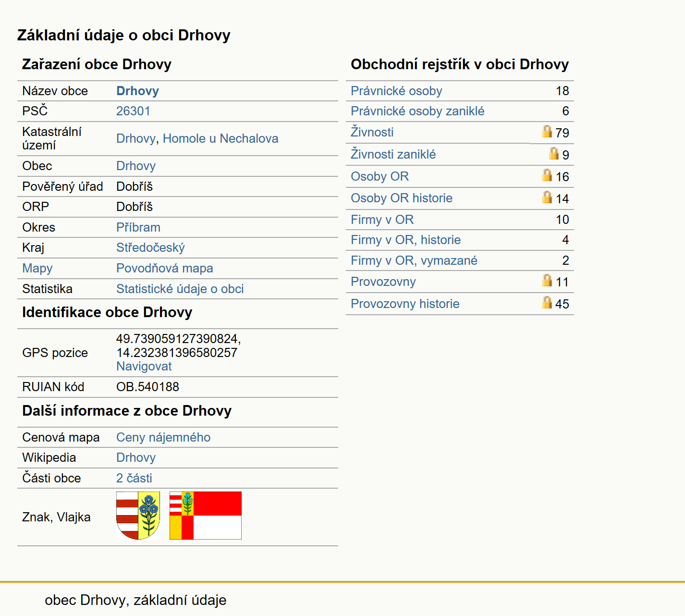Open the Provozovny link

click(x=383, y=282)
